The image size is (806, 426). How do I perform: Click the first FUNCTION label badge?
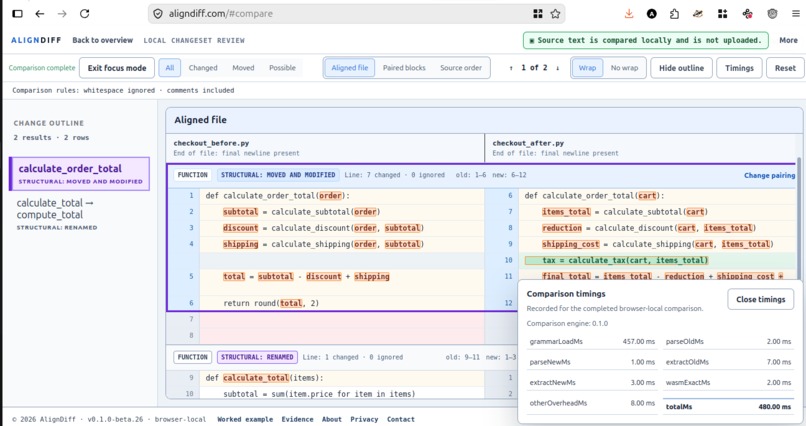(192, 175)
